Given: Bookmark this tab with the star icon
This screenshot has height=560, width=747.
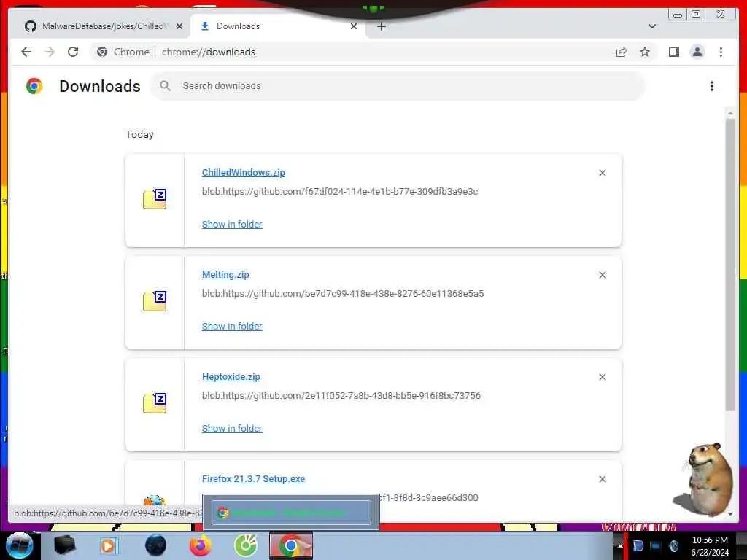Looking at the screenshot, I should (645, 52).
